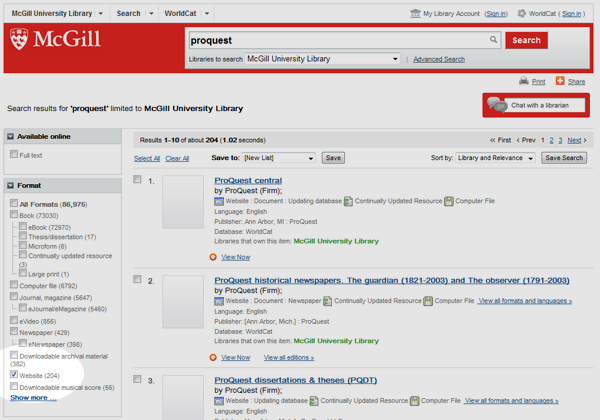The width and height of the screenshot is (600, 420).
Task: Click the Website format icon for ProQuest central
Action: (x=219, y=201)
